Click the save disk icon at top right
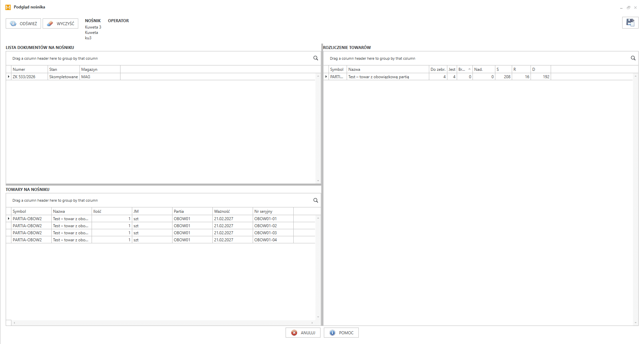 [x=630, y=23]
